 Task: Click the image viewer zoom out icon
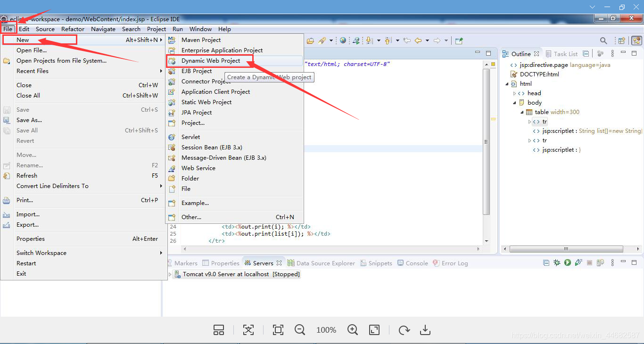click(300, 330)
